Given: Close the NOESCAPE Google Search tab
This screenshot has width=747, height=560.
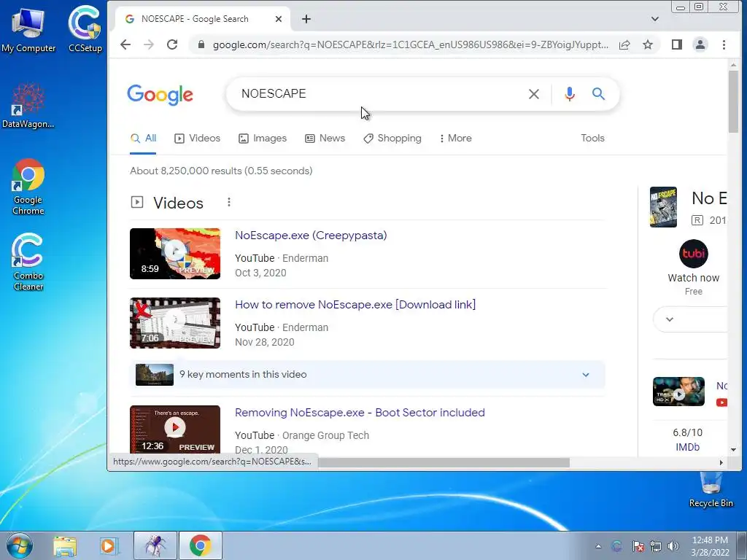Looking at the screenshot, I should coord(279,19).
